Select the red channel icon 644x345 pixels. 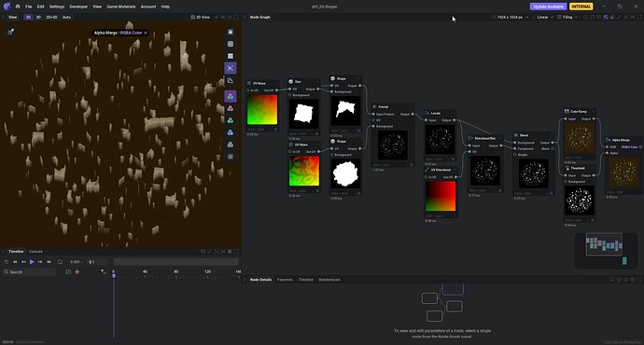(x=231, y=108)
